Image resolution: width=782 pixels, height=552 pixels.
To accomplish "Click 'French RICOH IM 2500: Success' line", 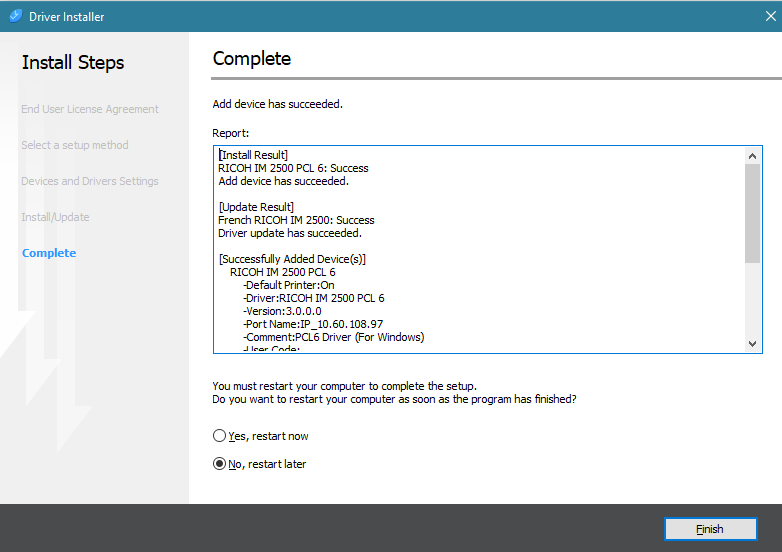I will tap(296, 220).
